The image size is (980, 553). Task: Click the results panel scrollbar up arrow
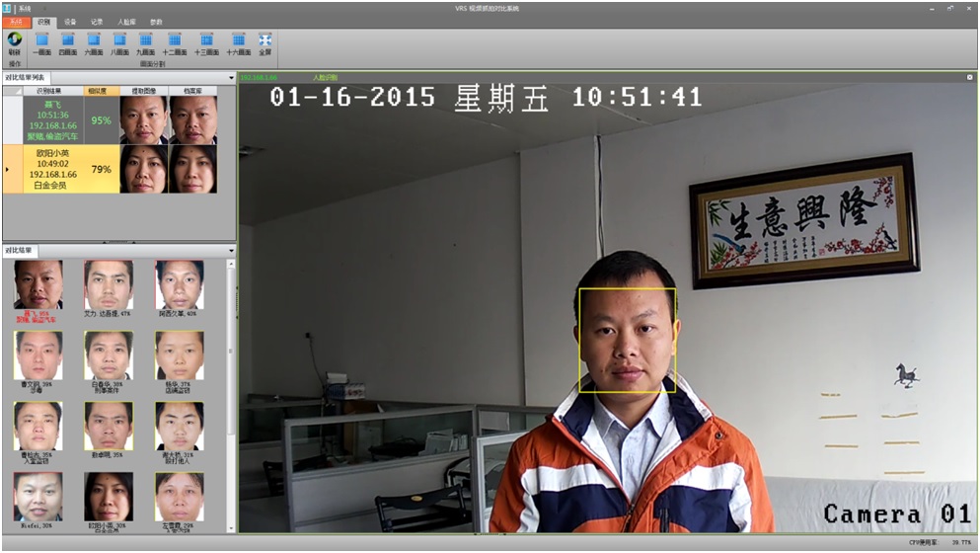pos(231,264)
